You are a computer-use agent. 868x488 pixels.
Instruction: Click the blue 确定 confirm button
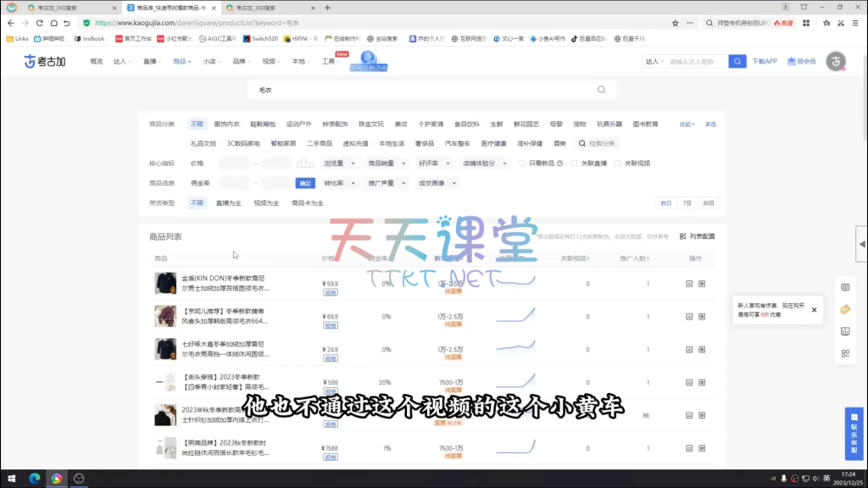[x=305, y=184]
